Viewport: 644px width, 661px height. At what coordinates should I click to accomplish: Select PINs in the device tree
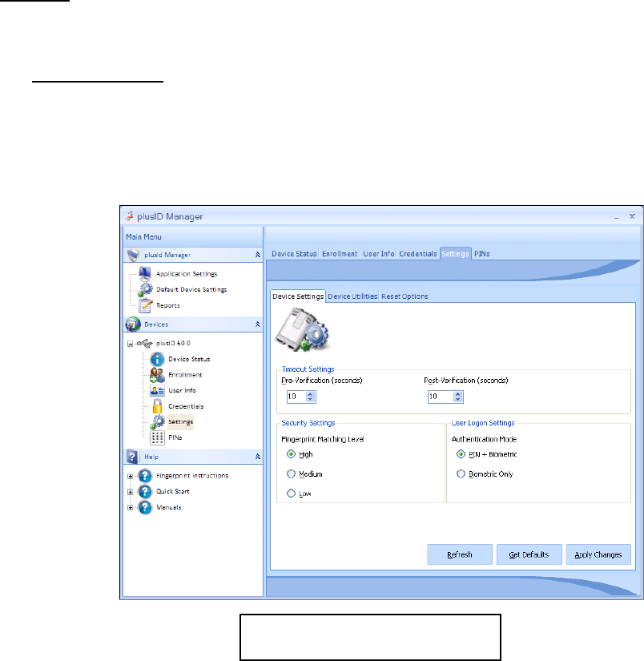[x=175, y=438]
